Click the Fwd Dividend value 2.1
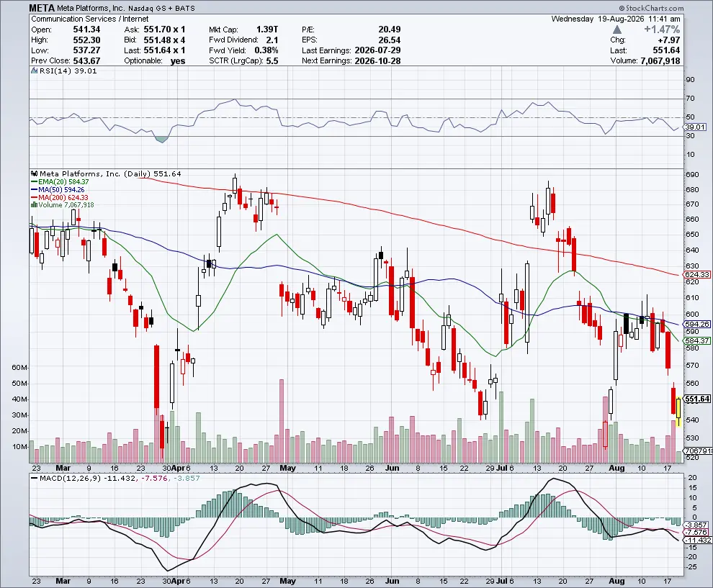713x588 pixels. click(272, 40)
